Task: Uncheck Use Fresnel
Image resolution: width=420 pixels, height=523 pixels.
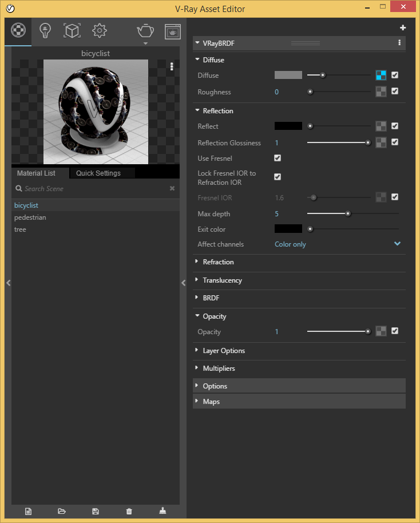Action: [x=278, y=158]
